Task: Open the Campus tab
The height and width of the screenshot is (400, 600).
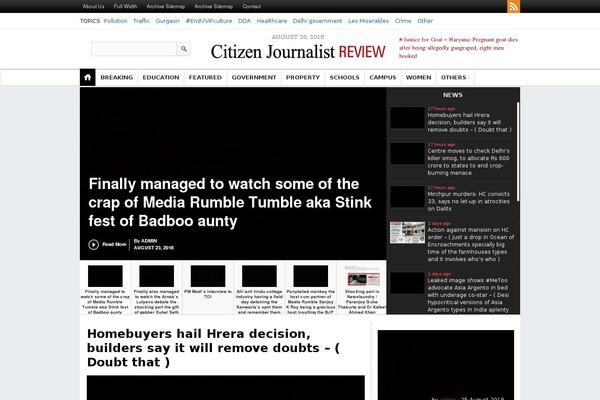Action: (383, 77)
